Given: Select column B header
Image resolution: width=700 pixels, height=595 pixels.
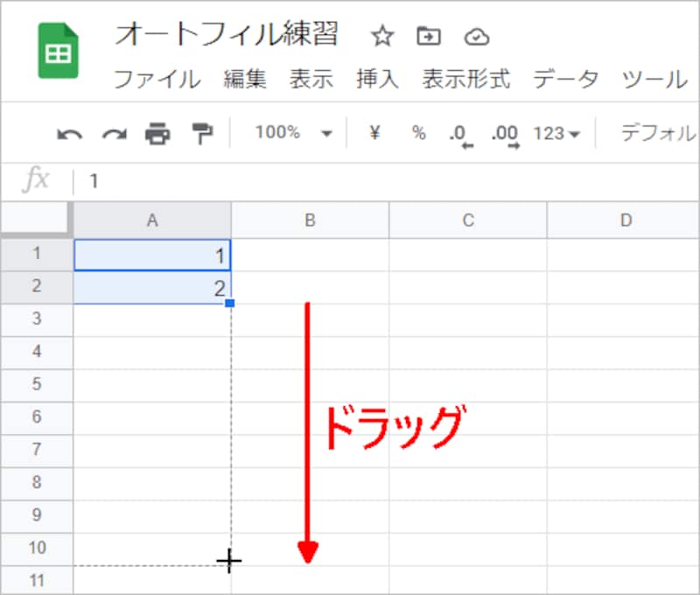Looking at the screenshot, I should pos(309,220).
